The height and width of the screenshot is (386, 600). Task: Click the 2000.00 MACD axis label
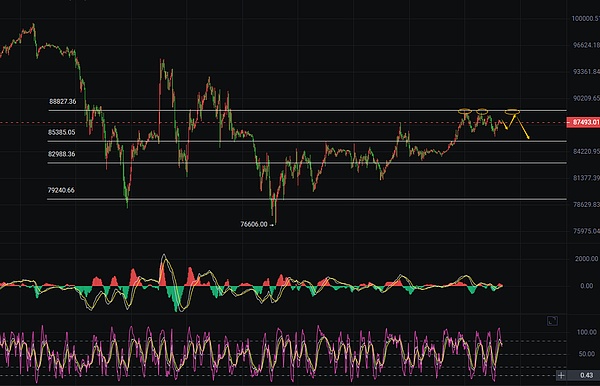tap(586, 259)
